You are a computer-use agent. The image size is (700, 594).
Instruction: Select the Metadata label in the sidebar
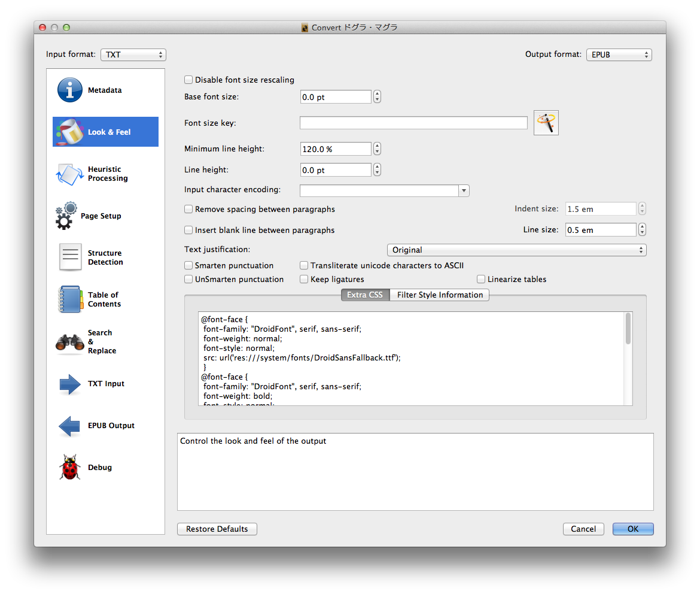[x=105, y=90]
